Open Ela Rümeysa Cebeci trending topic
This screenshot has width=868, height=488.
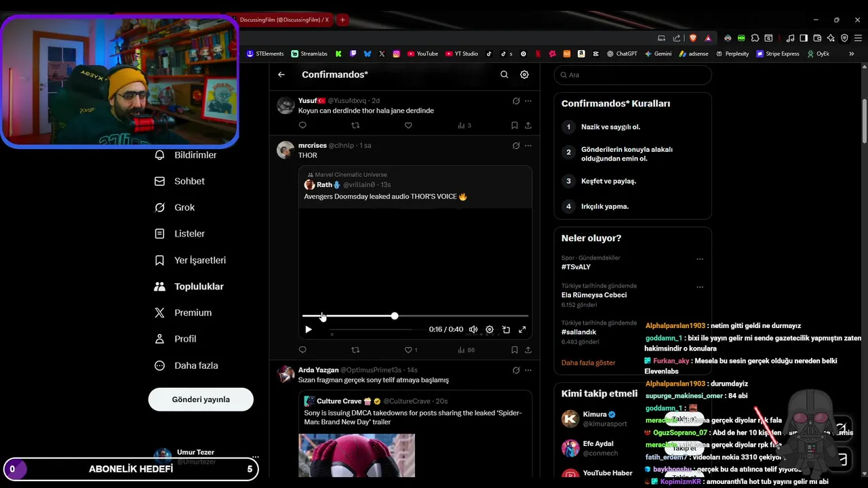(594, 295)
